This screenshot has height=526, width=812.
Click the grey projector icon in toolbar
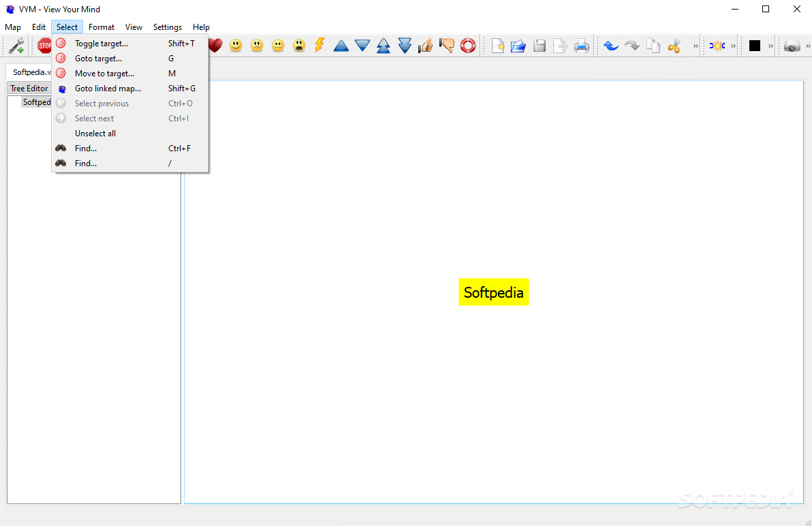coord(792,46)
